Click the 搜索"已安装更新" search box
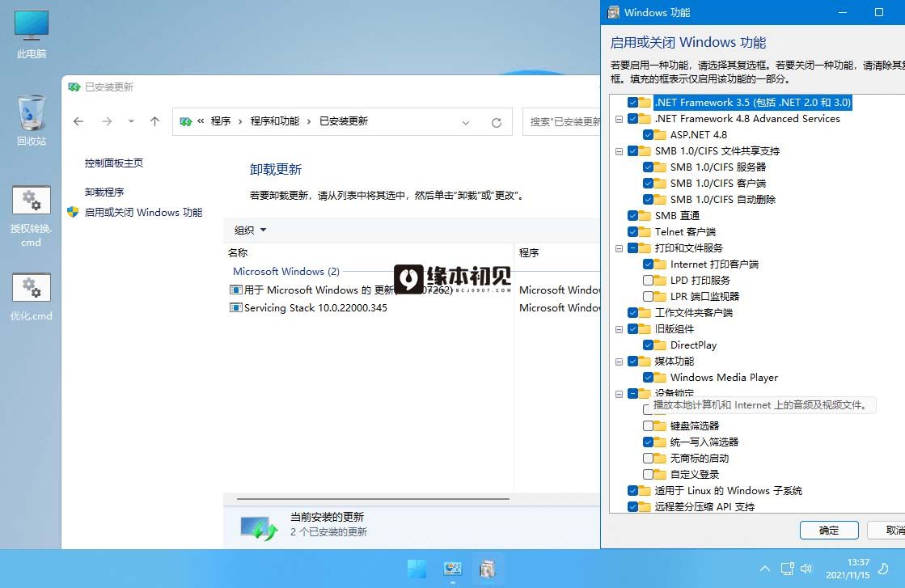This screenshot has width=905, height=588. [x=561, y=122]
